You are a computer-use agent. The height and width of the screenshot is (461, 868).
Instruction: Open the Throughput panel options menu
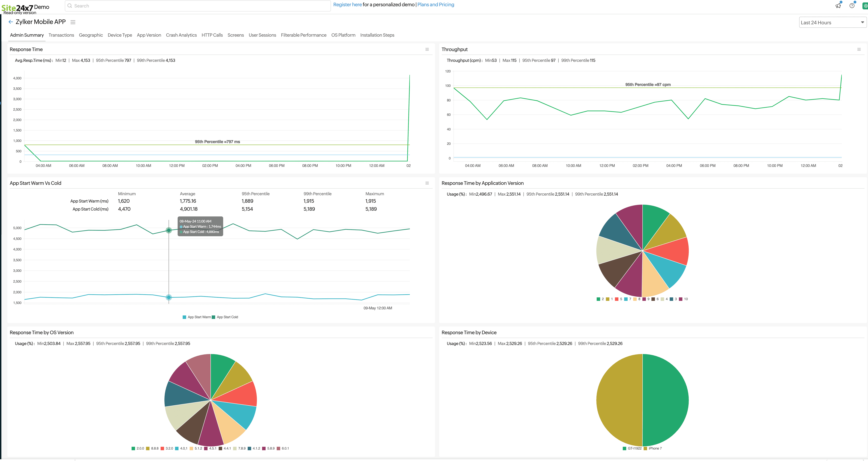(x=859, y=50)
